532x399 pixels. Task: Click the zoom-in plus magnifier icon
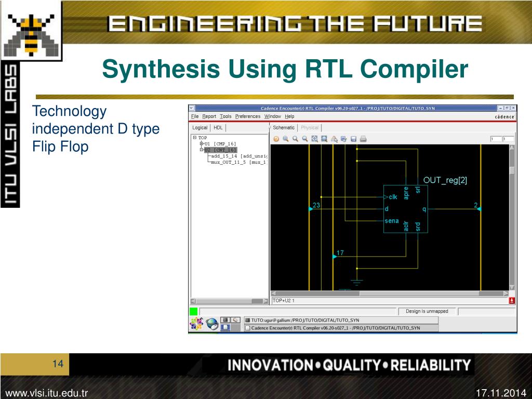click(286, 139)
